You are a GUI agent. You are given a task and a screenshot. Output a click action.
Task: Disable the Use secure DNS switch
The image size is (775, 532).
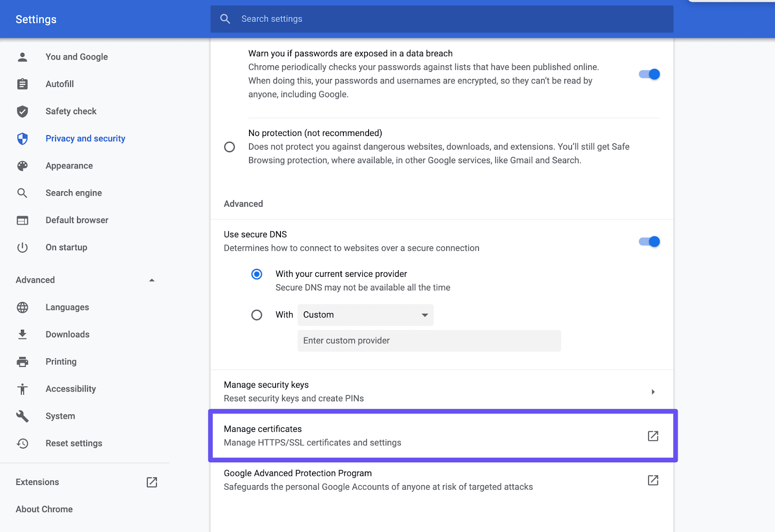[x=649, y=241]
